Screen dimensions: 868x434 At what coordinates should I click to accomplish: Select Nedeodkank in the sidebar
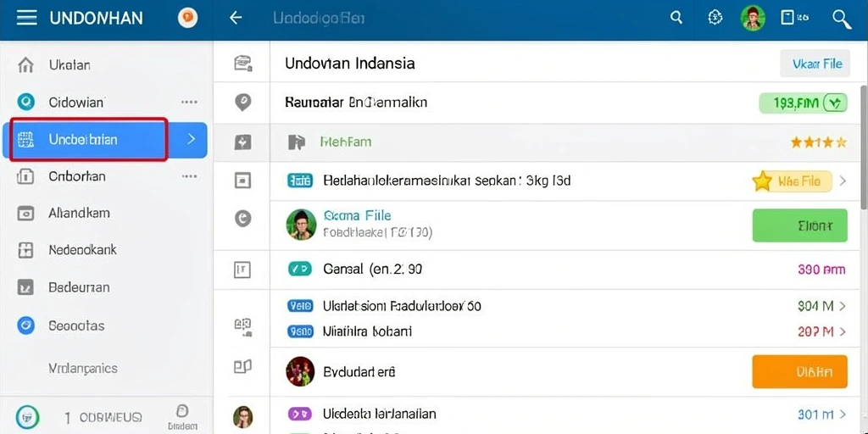point(82,250)
